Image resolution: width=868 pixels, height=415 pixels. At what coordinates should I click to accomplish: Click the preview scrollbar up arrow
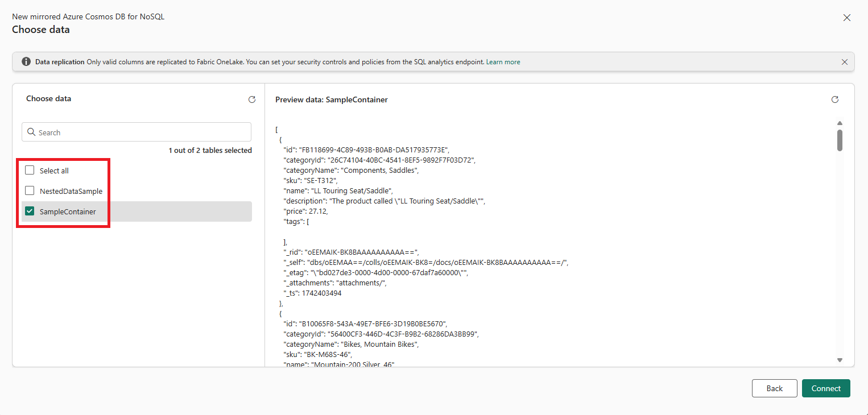[x=840, y=123]
